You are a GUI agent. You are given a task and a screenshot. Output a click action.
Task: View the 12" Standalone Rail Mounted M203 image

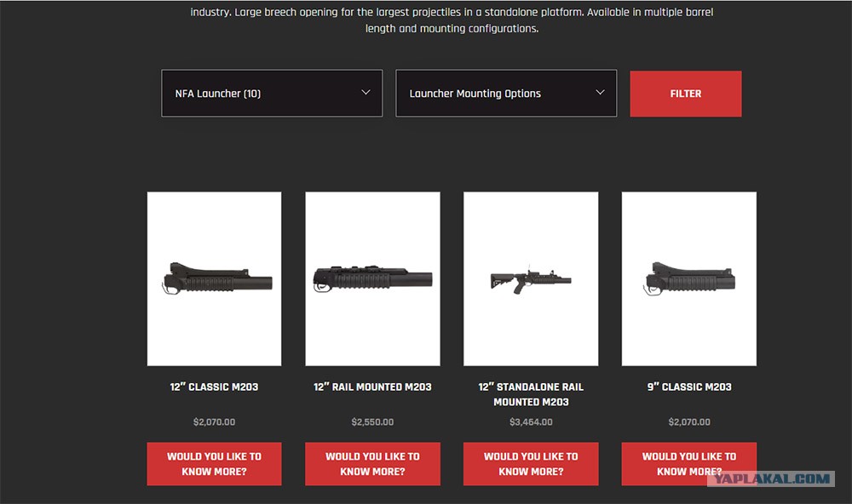pyautogui.click(x=531, y=278)
